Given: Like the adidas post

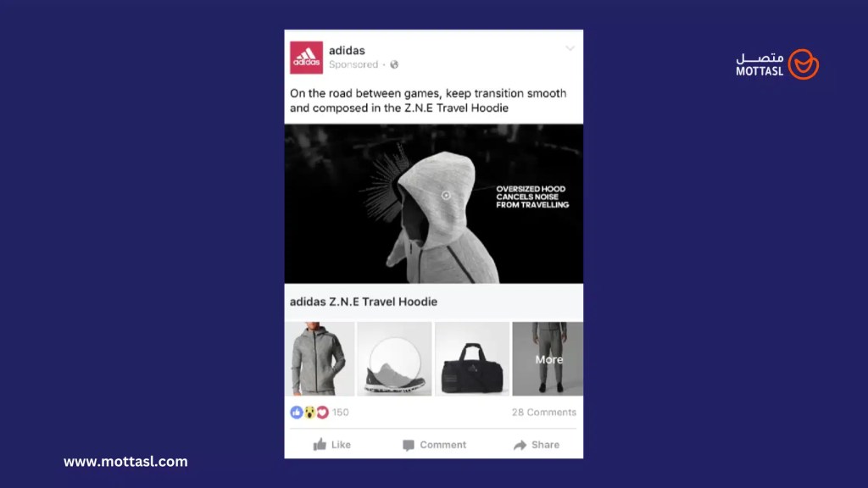Looking at the screenshot, I should point(331,445).
